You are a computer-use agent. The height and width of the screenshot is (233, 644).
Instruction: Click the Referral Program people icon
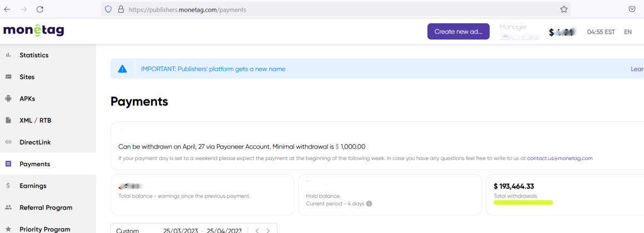[8, 207]
